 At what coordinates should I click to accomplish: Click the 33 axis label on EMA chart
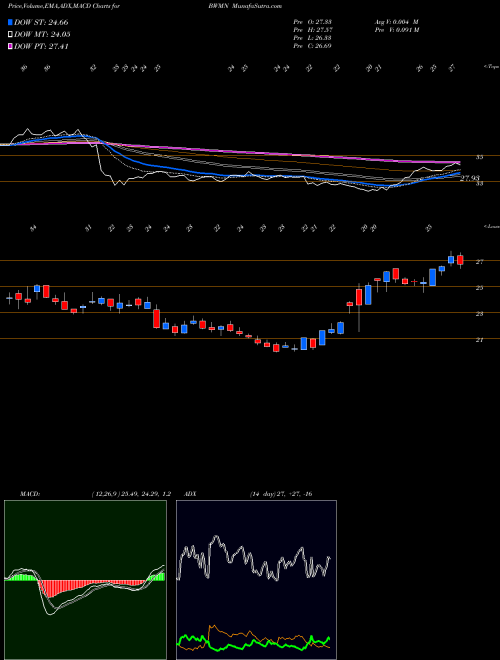point(479,184)
